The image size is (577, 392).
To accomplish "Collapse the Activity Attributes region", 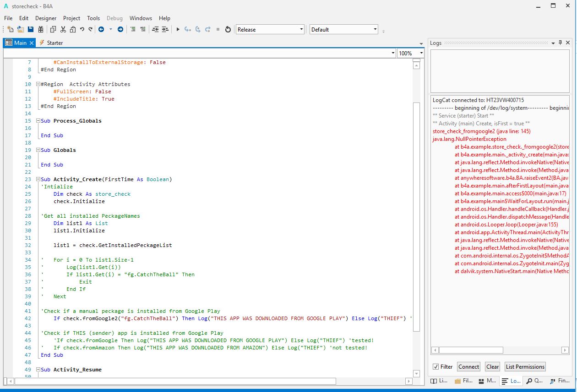I will pyautogui.click(x=38, y=84).
